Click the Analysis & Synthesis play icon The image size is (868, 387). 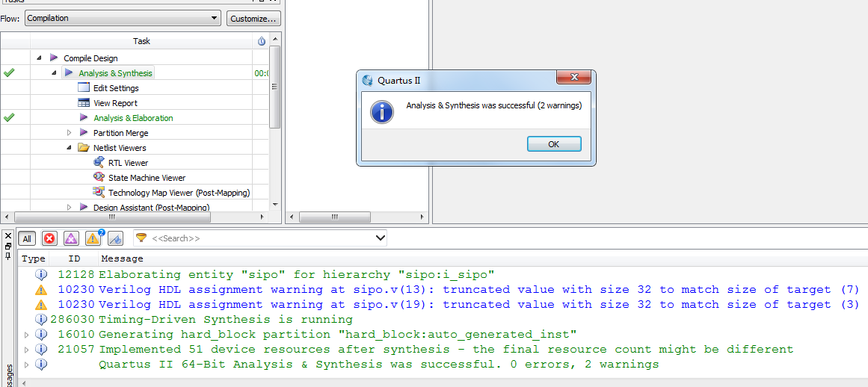pyautogui.click(x=69, y=72)
